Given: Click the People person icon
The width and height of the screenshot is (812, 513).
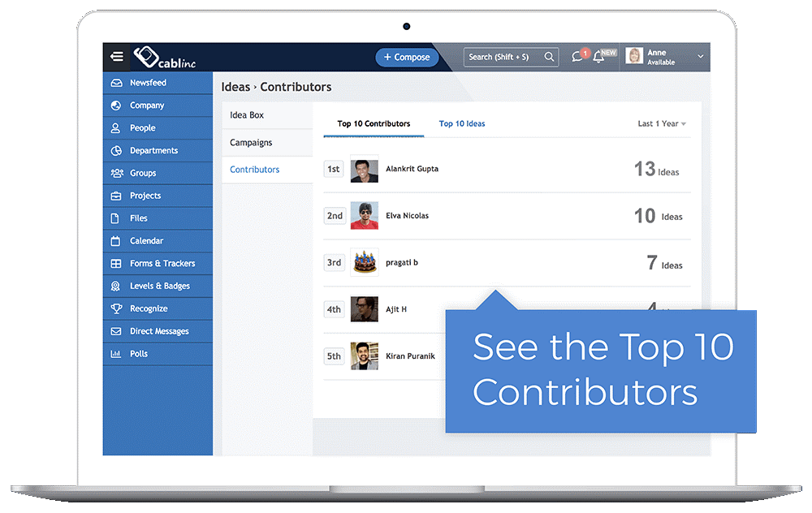Looking at the screenshot, I should click(x=115, y=128).
